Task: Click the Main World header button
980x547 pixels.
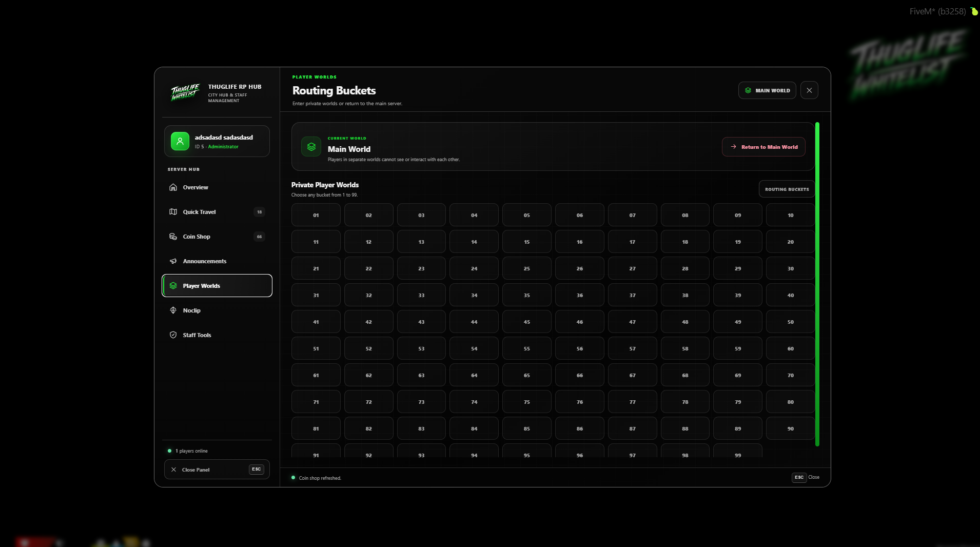Action: click(767, 90)
